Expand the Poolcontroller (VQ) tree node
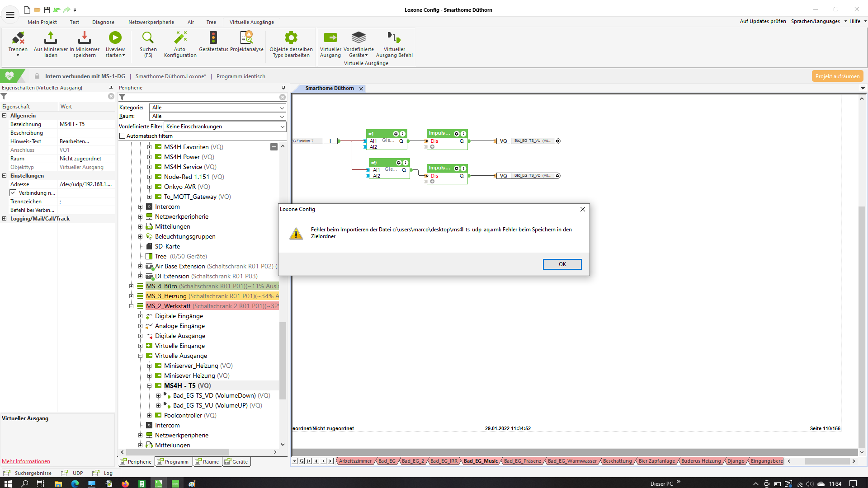The width and height of the screenshot is (868, 488). pos(150,415)
